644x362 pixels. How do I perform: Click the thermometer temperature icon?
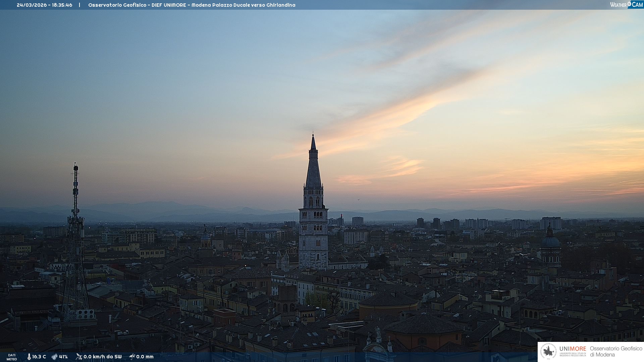[x=29, y=357]
